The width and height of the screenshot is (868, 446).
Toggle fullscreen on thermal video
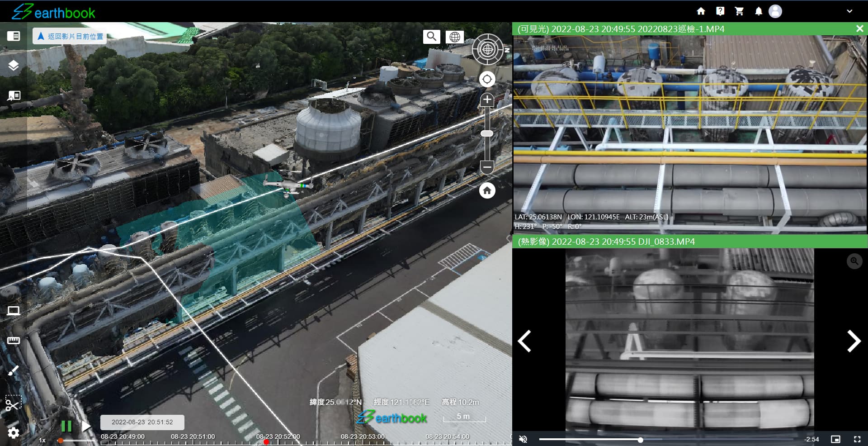[x=857, y=439]
